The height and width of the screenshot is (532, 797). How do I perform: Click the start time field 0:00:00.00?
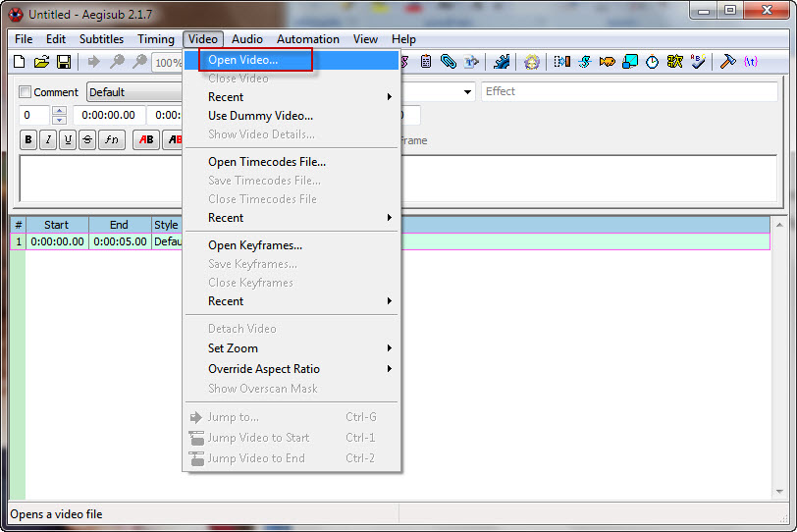tap(109, 116)
